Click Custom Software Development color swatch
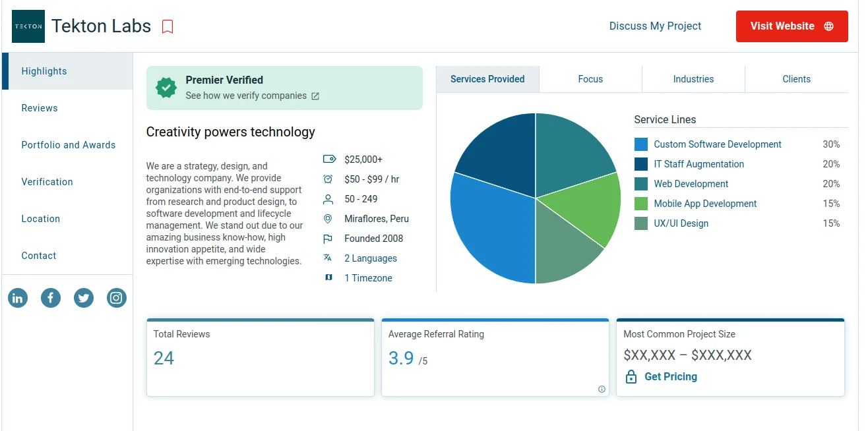This screenshot has height=431, width=868. pos(641,144)
